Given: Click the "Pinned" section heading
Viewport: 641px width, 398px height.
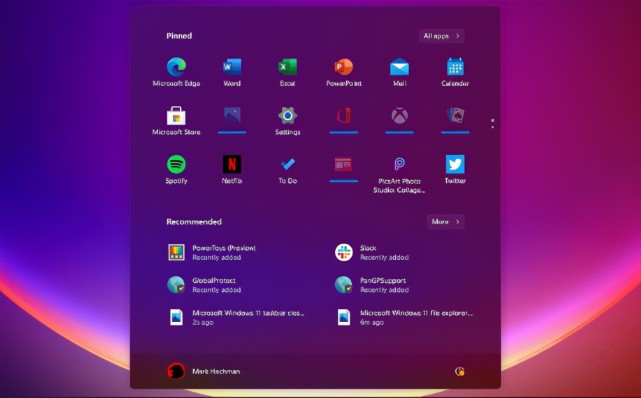Looking at the screenshot, I should click(179, 36).
